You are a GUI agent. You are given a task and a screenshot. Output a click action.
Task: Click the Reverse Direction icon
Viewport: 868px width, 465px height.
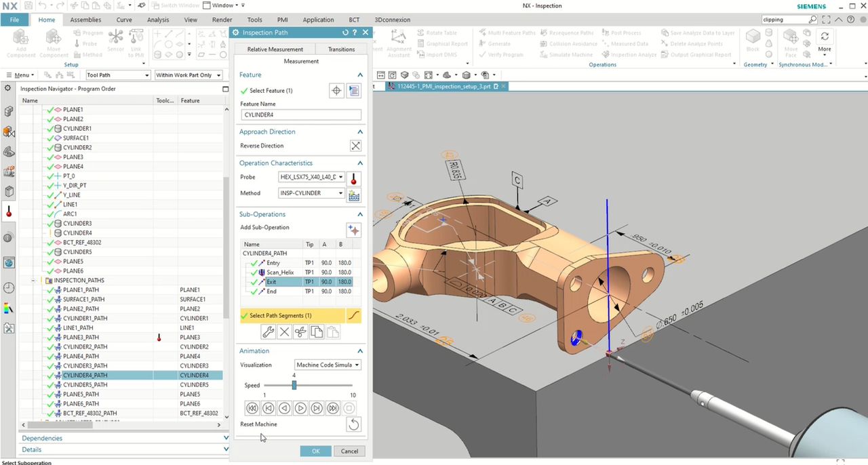(355, 146)
